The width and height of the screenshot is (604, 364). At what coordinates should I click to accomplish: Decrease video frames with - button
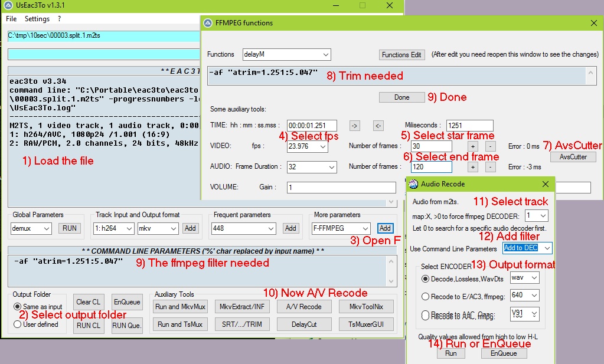pos(490,146)
